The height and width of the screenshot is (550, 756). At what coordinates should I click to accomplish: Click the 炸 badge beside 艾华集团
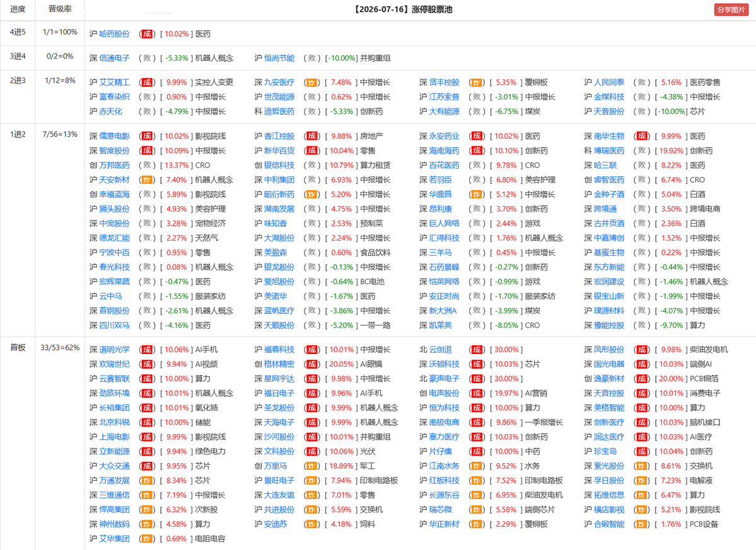147,539
